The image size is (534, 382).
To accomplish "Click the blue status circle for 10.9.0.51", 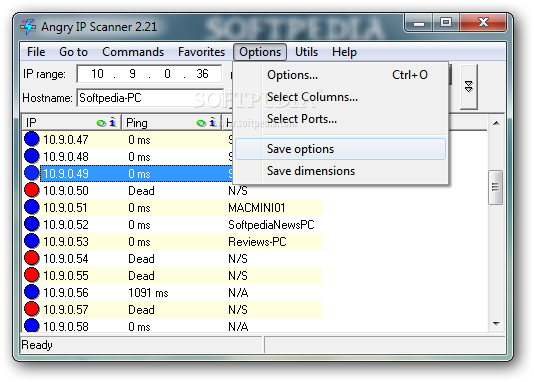I will tap(32, 207).
